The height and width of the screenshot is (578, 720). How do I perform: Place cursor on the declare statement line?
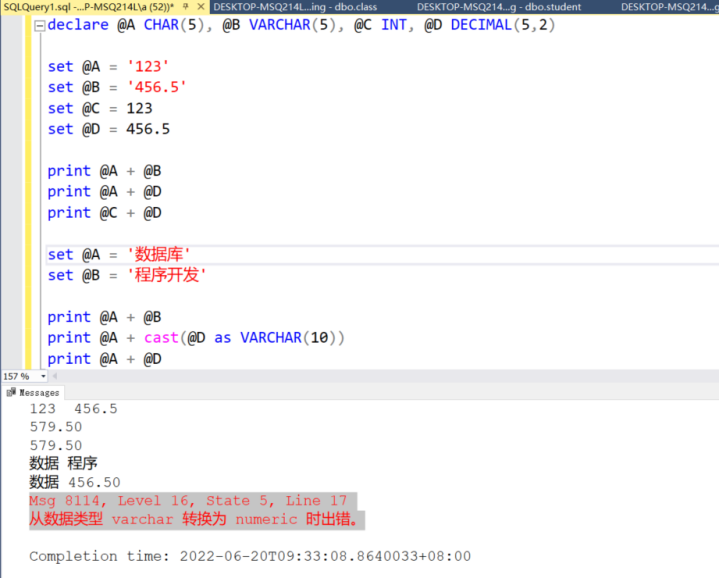pyautogui.click(x=301, y=25)
